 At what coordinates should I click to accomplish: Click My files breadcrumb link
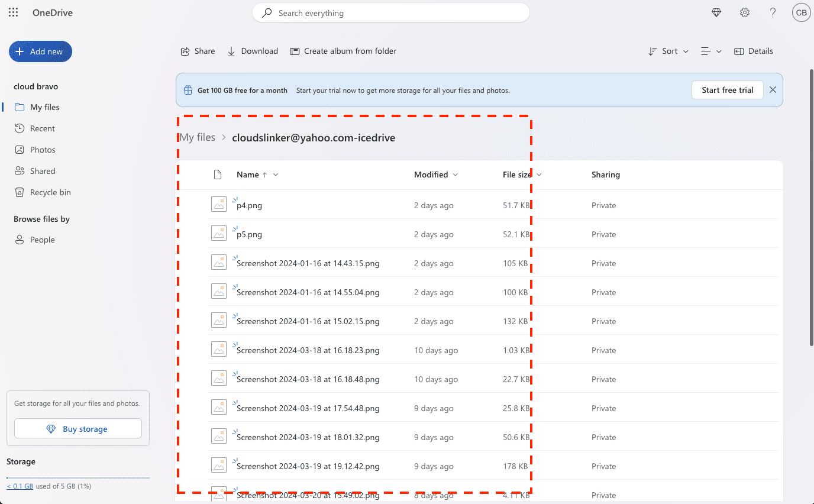tap(198, 137)
